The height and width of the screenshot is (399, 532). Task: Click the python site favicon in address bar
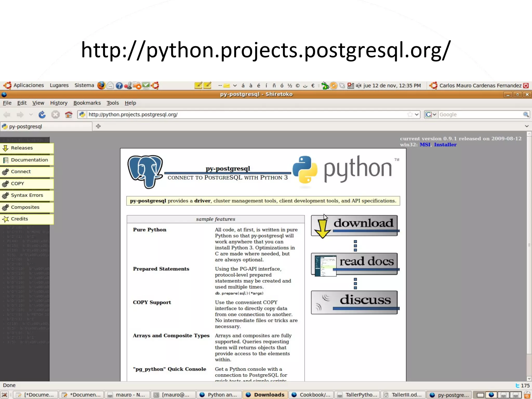[82, 115]
